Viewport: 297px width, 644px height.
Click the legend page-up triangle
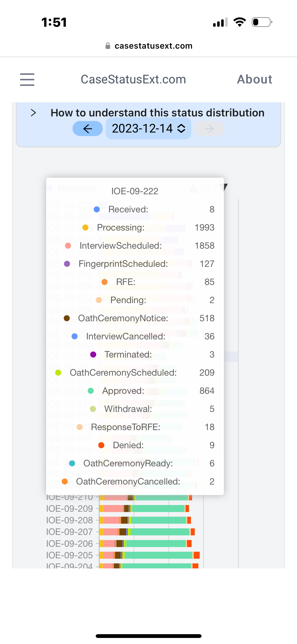click(x=193, y=188)
